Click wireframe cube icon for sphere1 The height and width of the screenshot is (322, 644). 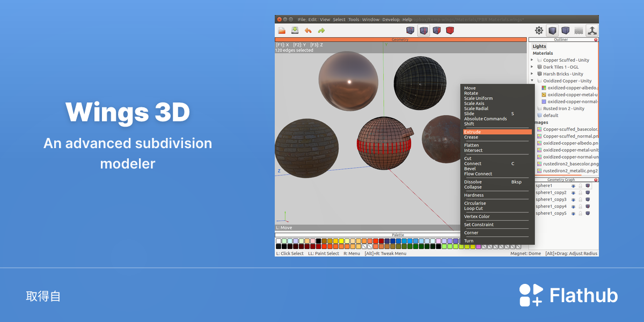[x=588, y=186]
